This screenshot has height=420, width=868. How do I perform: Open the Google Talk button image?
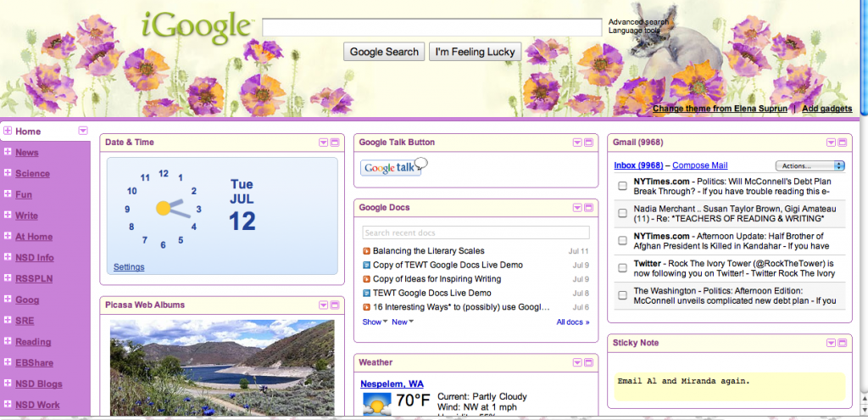pos(393,167)
